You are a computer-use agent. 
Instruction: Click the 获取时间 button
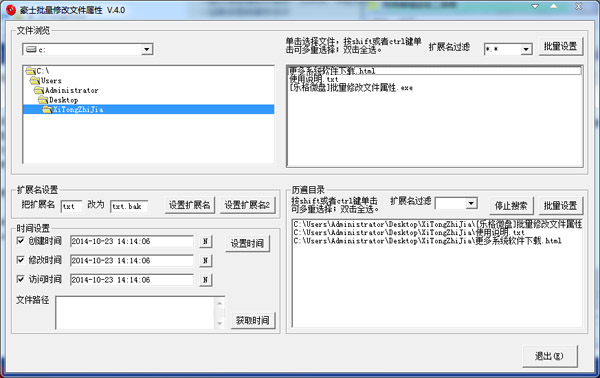[x=253, y=320]
